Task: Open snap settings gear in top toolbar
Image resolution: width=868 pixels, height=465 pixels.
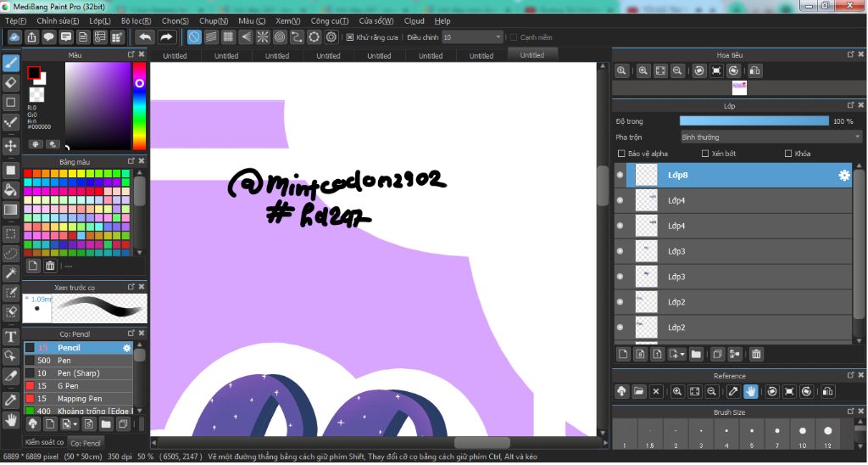Action: (331, 37)
